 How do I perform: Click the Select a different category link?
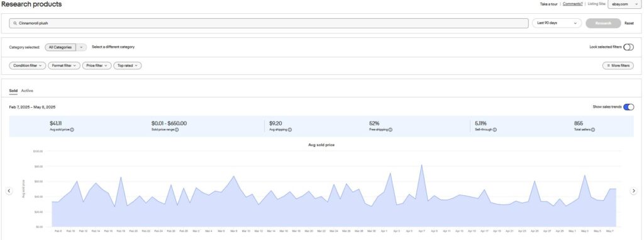(113, 47)
